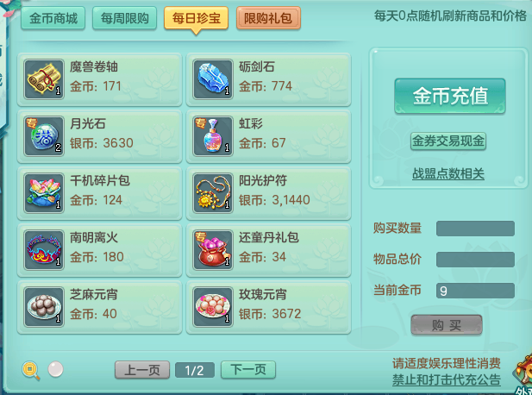Choose the 玫瑰元宵 item priced 3672 silver

(x=268, y=307)
